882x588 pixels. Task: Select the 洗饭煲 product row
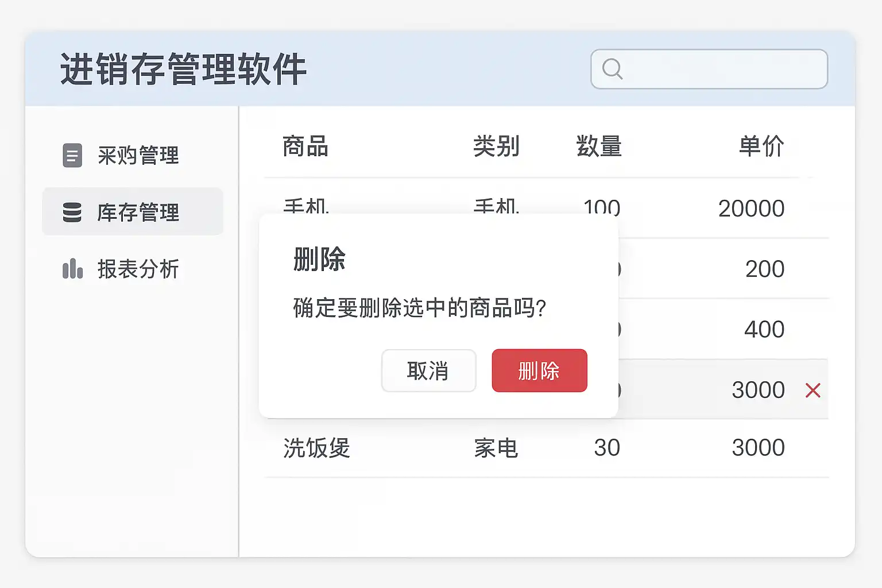click(316, 448)
